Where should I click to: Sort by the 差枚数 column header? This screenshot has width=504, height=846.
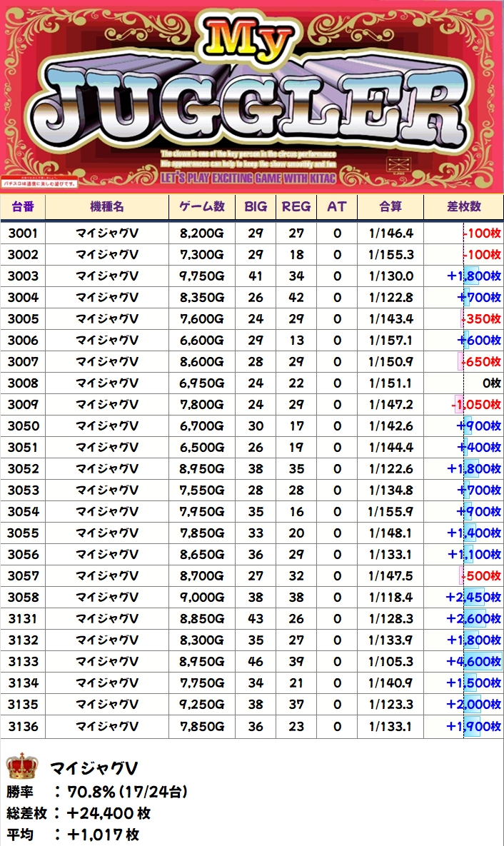pos(463,206)
